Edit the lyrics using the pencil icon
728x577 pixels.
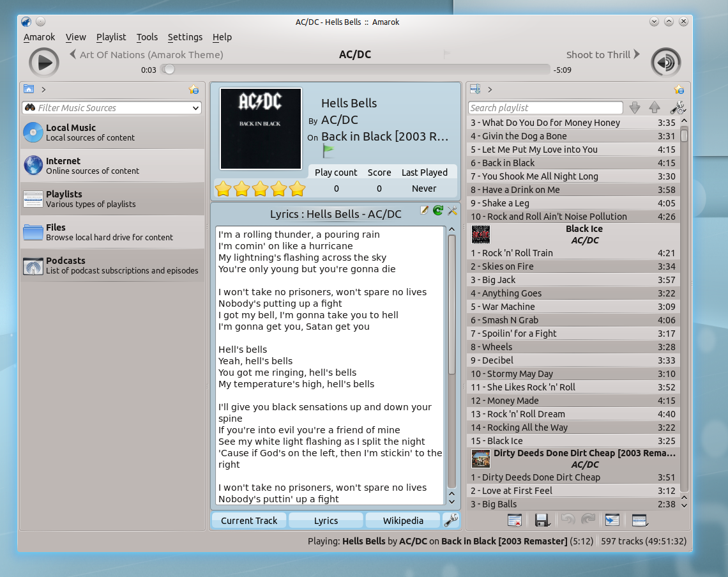[x=424, y=210]
